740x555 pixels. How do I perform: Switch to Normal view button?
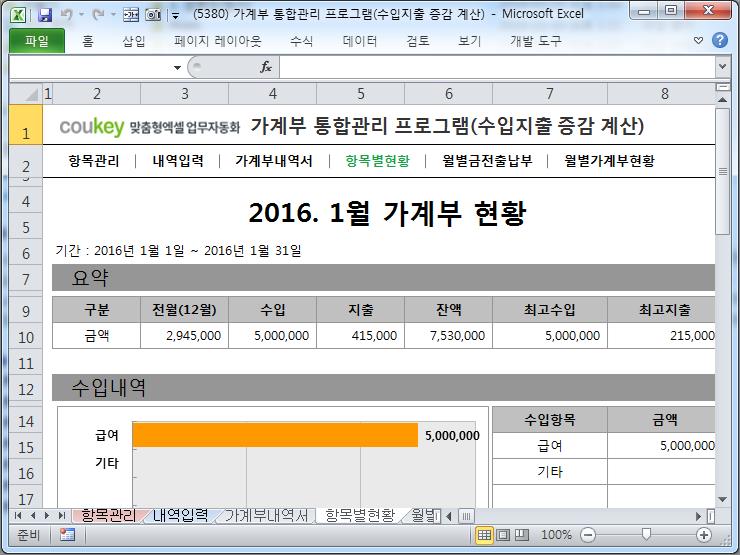click(x=484, y=535)
